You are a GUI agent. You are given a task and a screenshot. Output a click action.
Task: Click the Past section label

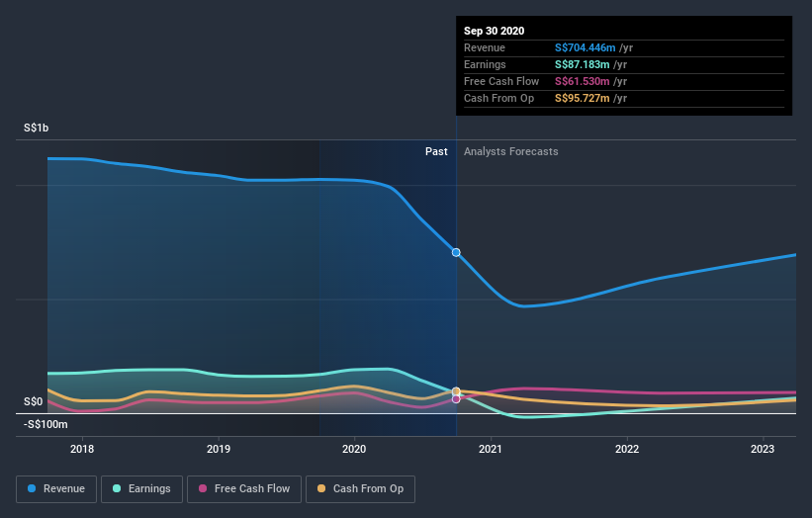point(436,151)
